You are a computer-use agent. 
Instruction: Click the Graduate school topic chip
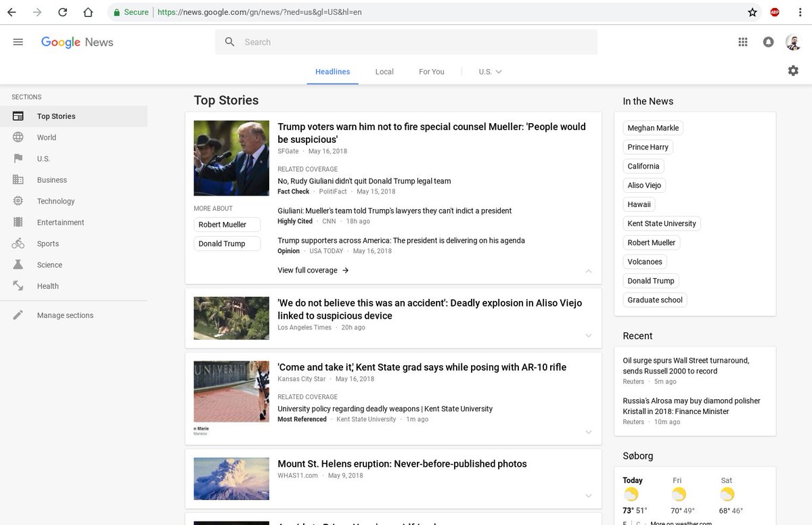pos(655,300)
